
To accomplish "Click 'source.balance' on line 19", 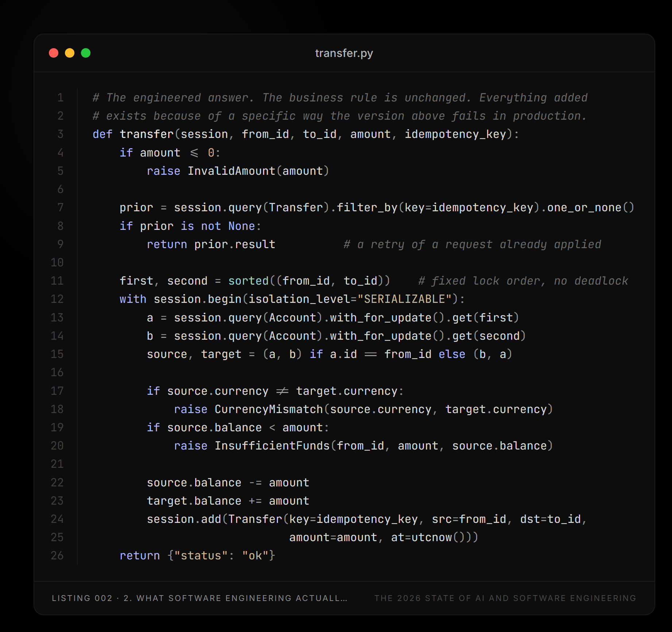I will pos(215,428).
